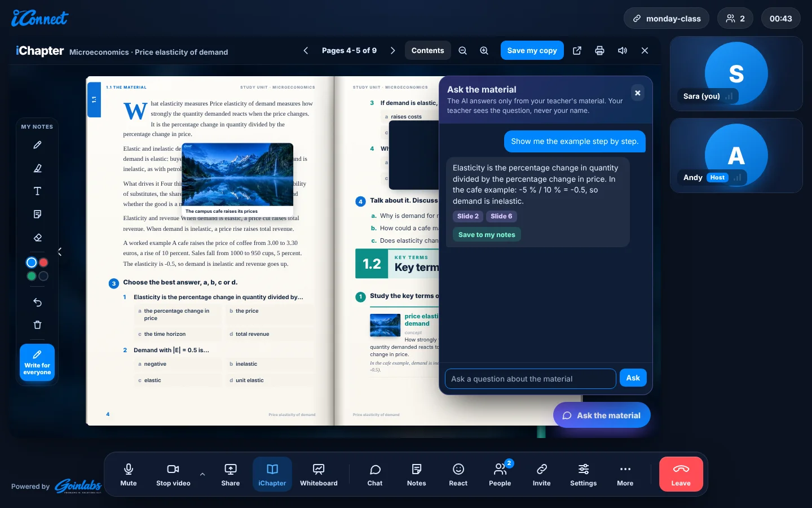
Task: Toggle read-aloud speaker icon
Action: tap(622, 51)
